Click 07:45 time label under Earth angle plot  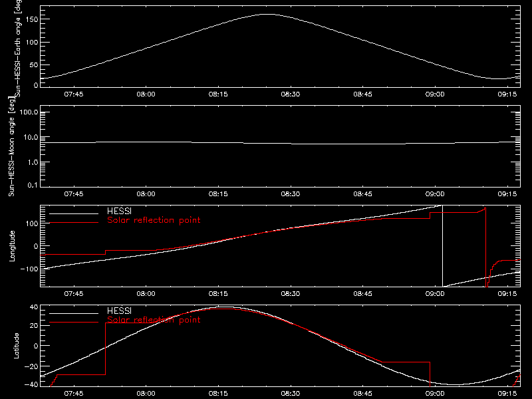click(74, 94)
